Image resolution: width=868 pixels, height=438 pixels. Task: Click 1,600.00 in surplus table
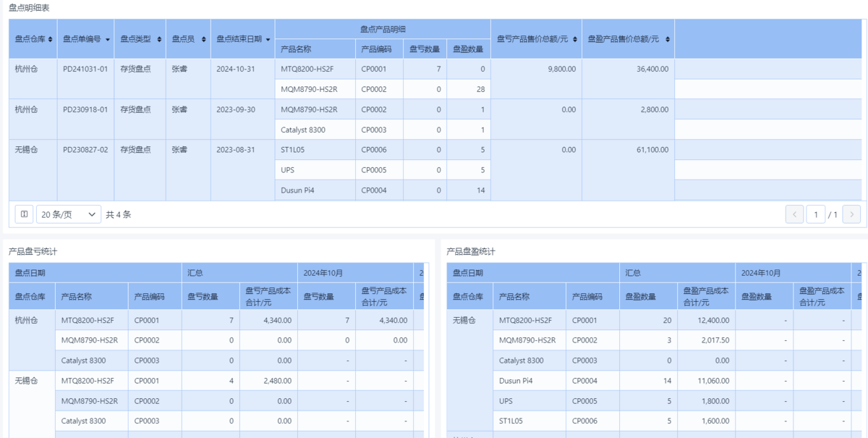pos(714,421)
